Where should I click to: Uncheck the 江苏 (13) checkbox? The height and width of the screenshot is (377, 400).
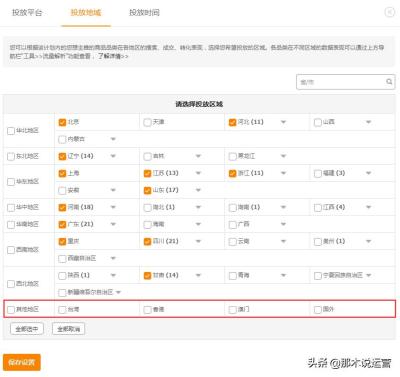(147, 173)
